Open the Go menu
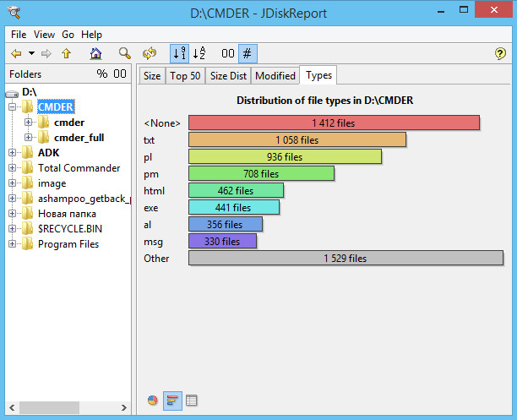Image resolution: width=517 pixels, height=420 pixels. [68, 35]
